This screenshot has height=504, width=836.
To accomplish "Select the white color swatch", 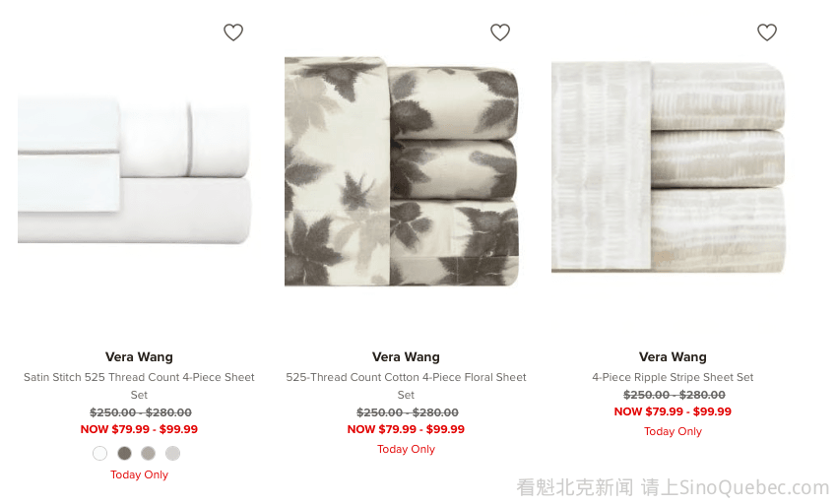I will tap(99, 454).
